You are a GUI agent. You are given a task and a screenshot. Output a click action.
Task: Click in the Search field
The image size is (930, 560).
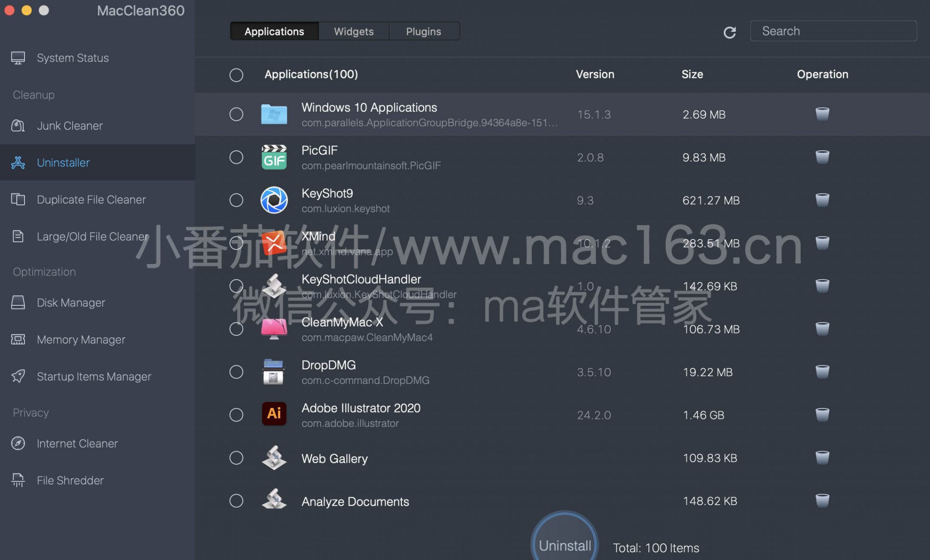[x=833, y=31]
